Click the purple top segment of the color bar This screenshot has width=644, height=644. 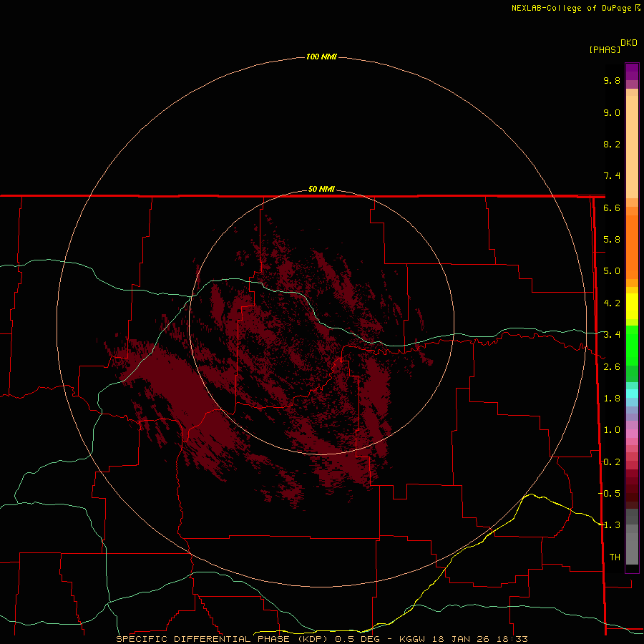pyautogui.click(x=632, y=72)
